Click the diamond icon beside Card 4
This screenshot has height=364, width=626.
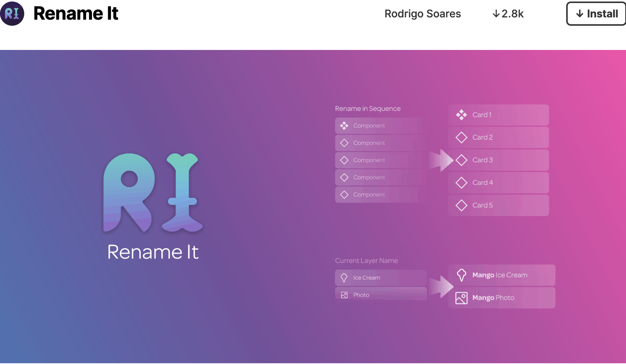pos(461,183)
